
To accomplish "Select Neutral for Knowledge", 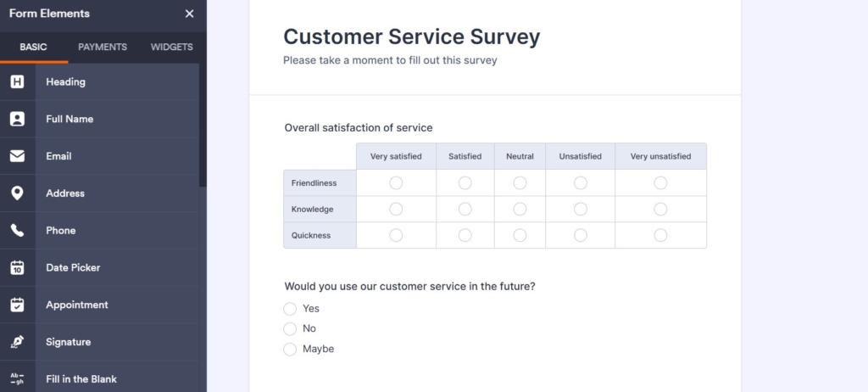I will point(520,210).
